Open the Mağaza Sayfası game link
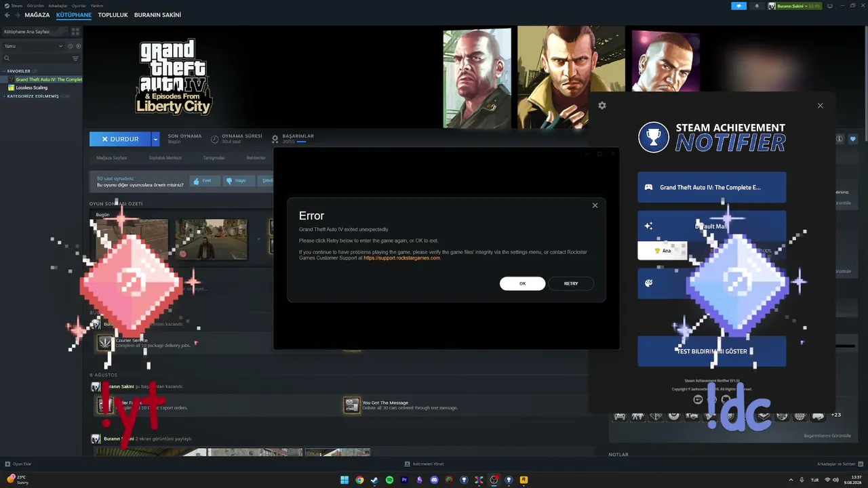The image size is (868, 488). point(112,158)
